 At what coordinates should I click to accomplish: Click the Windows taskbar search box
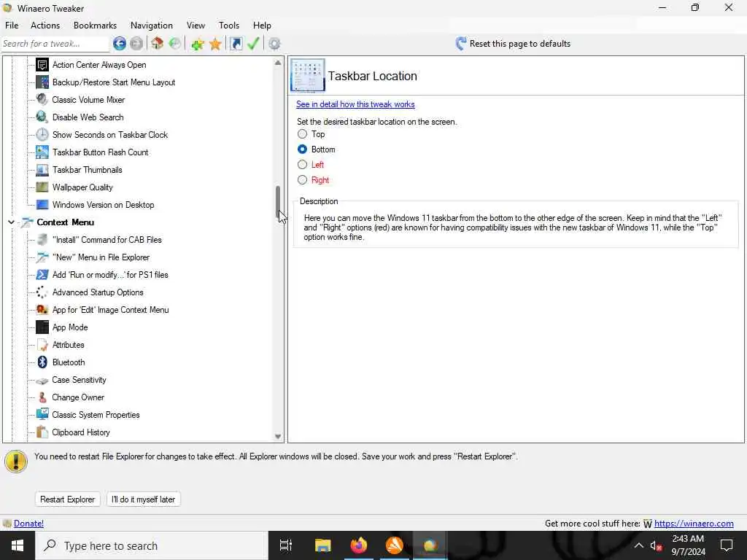coord(152,545)
